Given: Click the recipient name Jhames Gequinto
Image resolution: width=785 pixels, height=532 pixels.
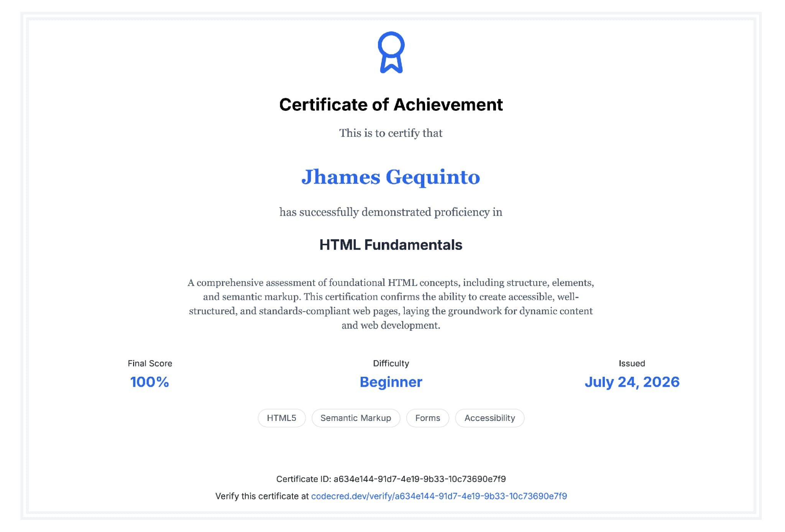Looking at the screenshot, I should (x=391, y=177).
